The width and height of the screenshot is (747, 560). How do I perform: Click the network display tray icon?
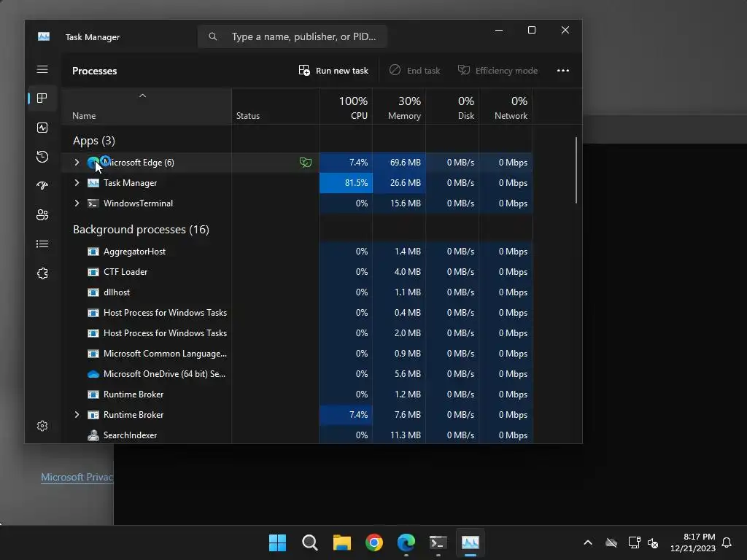[634, 542]
